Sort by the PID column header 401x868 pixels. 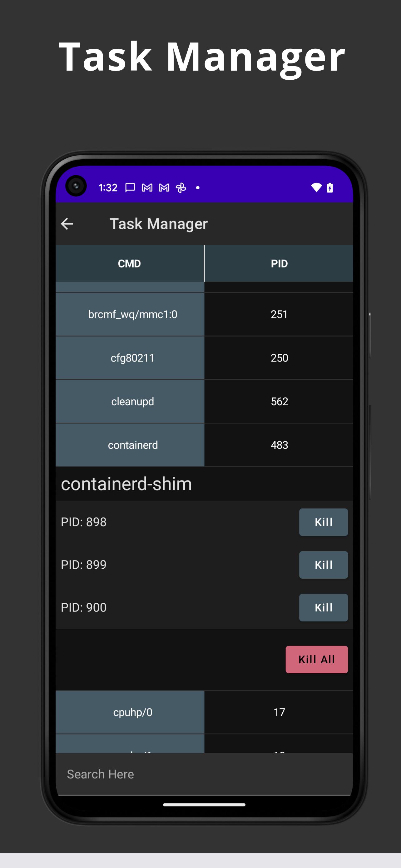pos(279,263)
